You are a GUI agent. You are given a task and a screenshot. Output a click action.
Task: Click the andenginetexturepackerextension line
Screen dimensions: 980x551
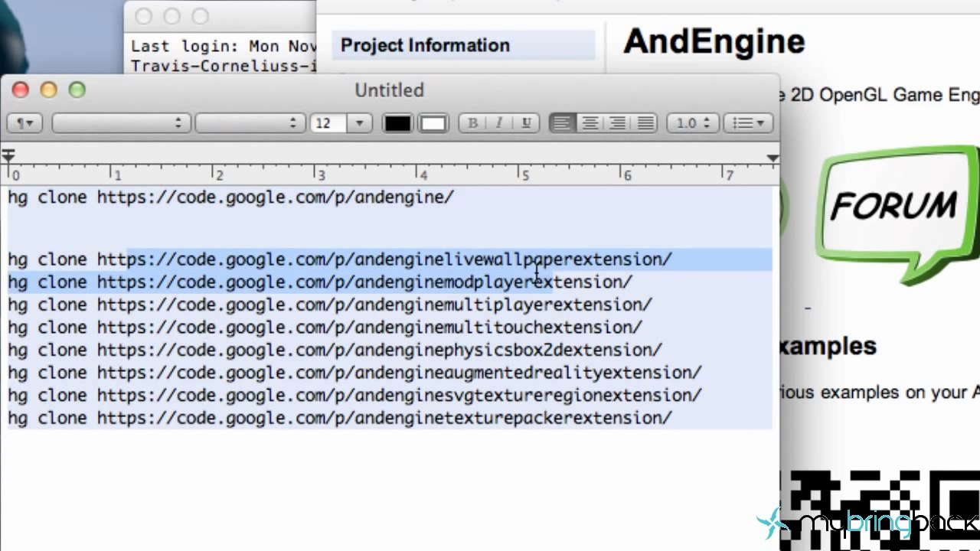point(340,418)
